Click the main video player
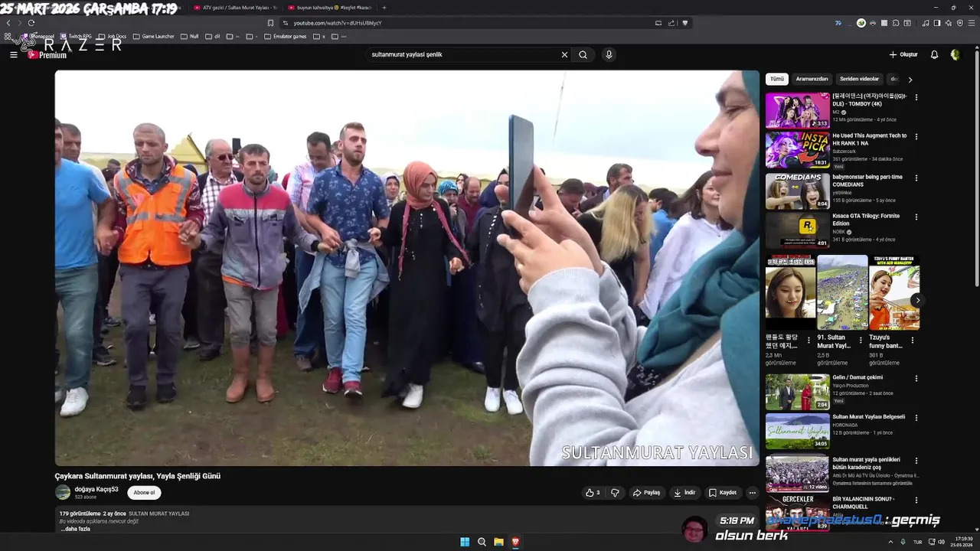This screenshot has width=980, height=551. pyautogui.click(x=407, y=268)
